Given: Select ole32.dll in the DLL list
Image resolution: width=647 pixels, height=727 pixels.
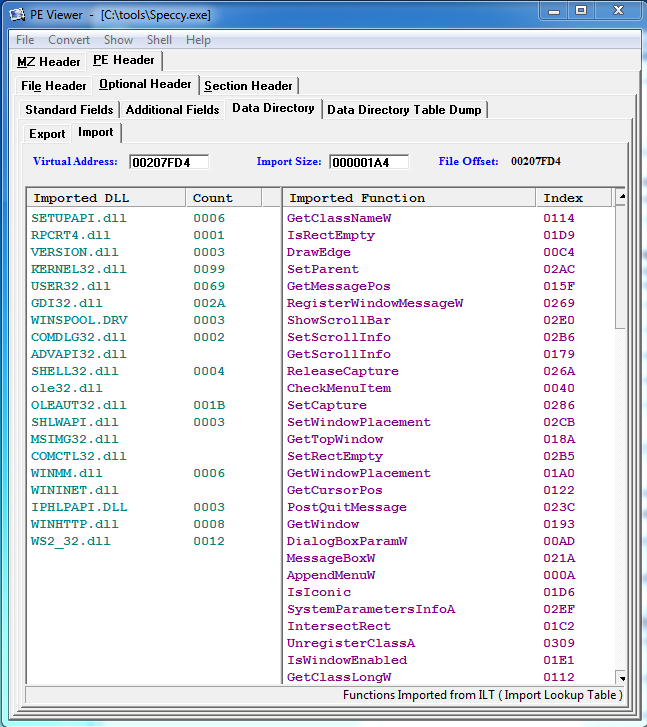Looking at the screenshot, I should pyautogui.click(x=67, y=388).
